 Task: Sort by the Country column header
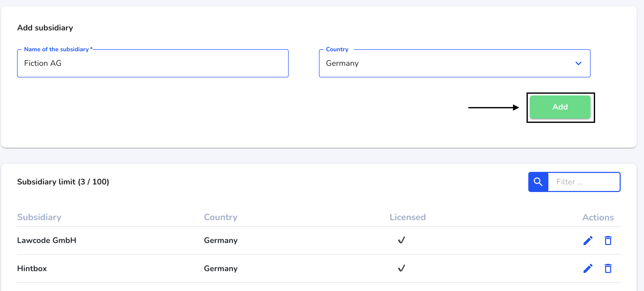point(221,217)
